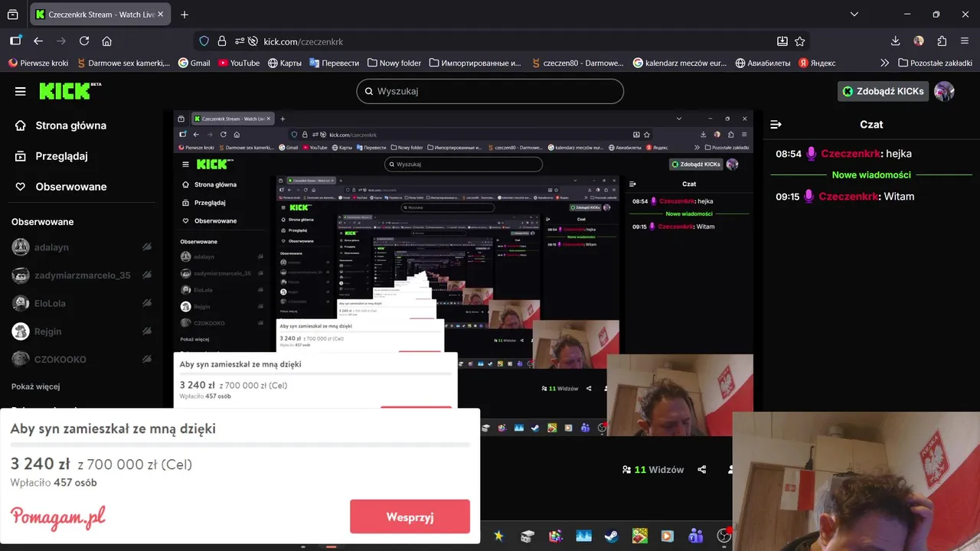Bookmark this page with the star
Screen dimensions: 980x551
click(x=800, y=41)
